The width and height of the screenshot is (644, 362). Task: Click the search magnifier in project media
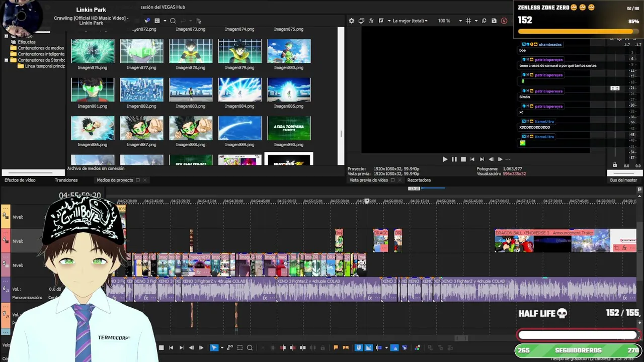(x=173, y=21)
